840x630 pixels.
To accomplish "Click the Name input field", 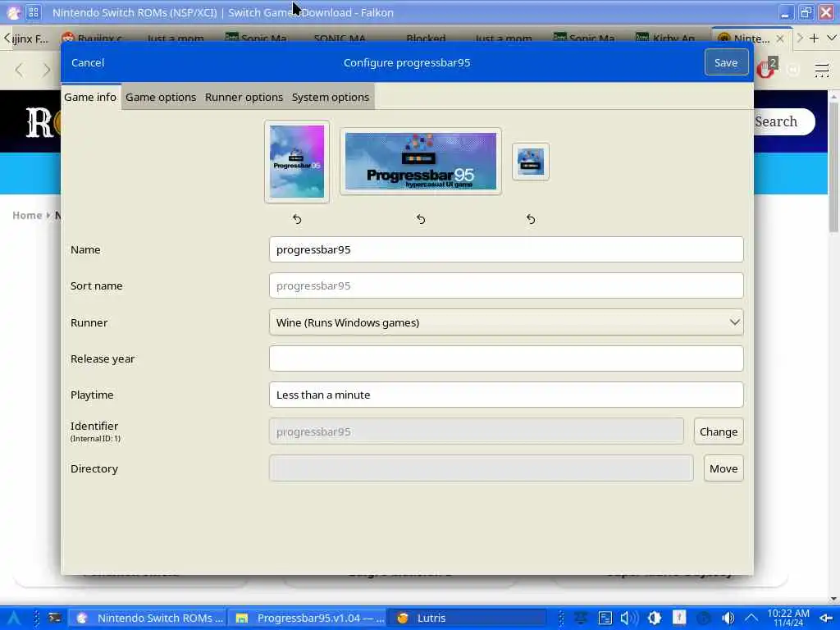I will click(x=506, y=249).
